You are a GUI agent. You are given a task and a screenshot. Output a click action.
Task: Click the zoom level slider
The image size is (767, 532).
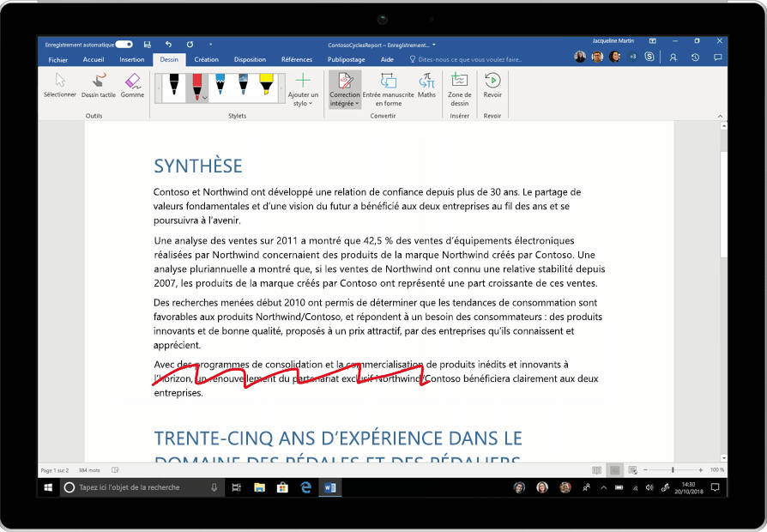[673, 469]
